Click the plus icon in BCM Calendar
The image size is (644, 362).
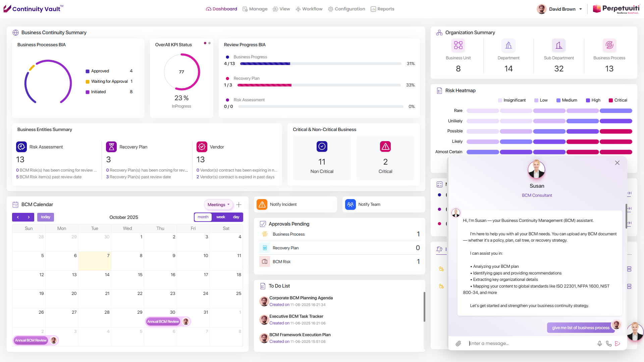[239, 205]
